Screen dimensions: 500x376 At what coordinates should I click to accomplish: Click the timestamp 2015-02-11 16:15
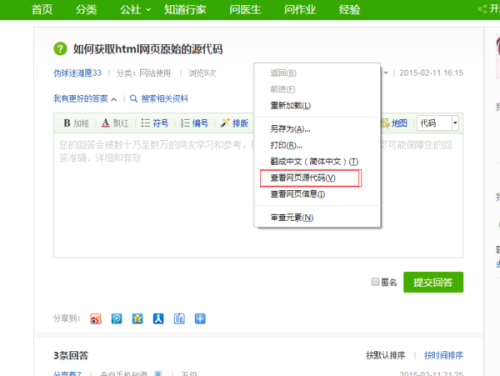click(431, 73)
